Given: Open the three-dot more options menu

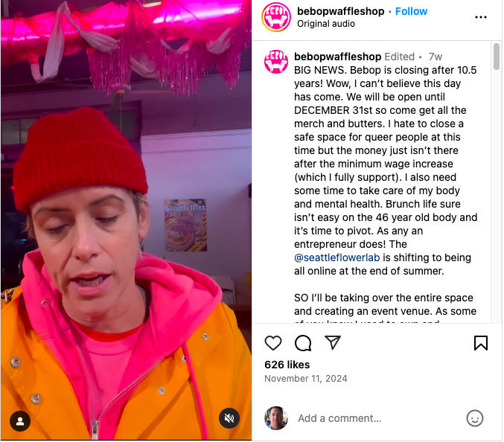Looking at the screenshot, I should point(480,17).
